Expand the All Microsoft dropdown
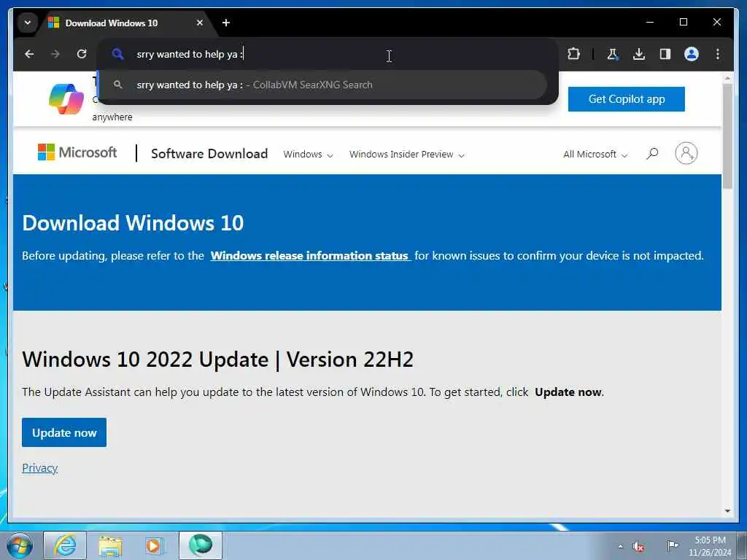The width and height of the screenshot is (747, 560). [595, 155]
